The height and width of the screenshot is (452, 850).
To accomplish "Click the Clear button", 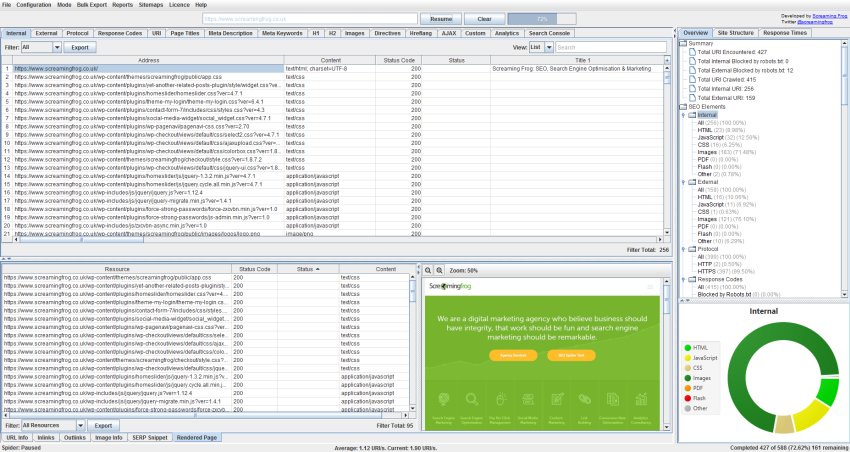I will tap(485, 19).
